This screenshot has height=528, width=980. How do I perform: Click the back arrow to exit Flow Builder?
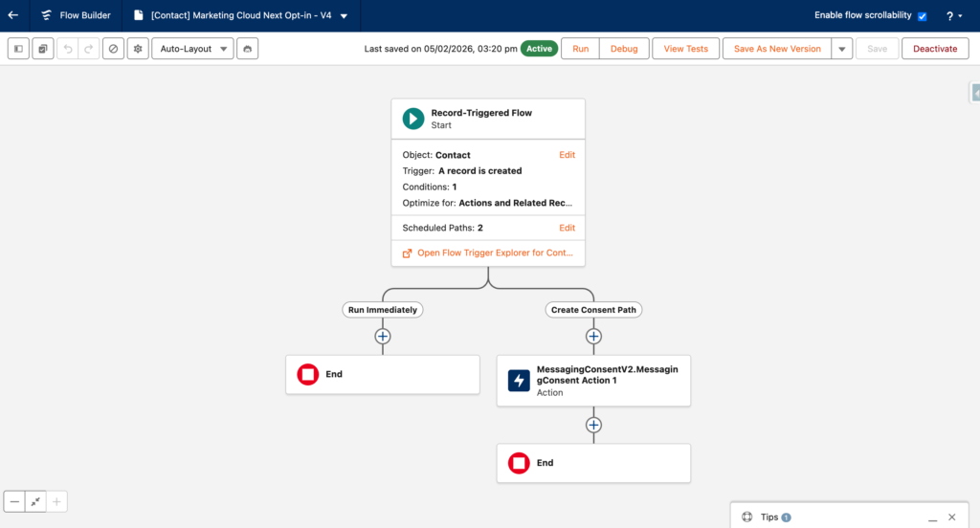tap(13, 15)
